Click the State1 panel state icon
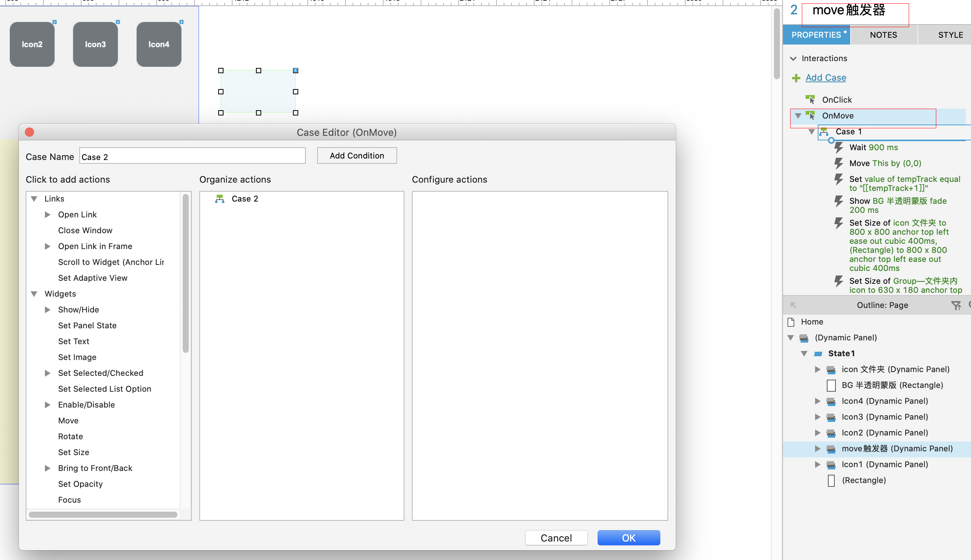The height and width of the screenshot is (560, 971). pos(818,354)
